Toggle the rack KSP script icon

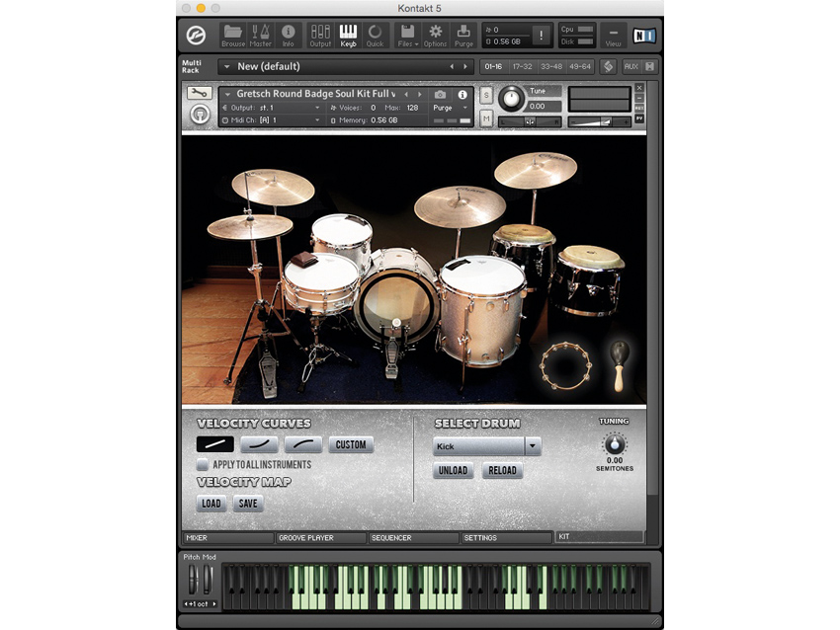coord(608,66)
